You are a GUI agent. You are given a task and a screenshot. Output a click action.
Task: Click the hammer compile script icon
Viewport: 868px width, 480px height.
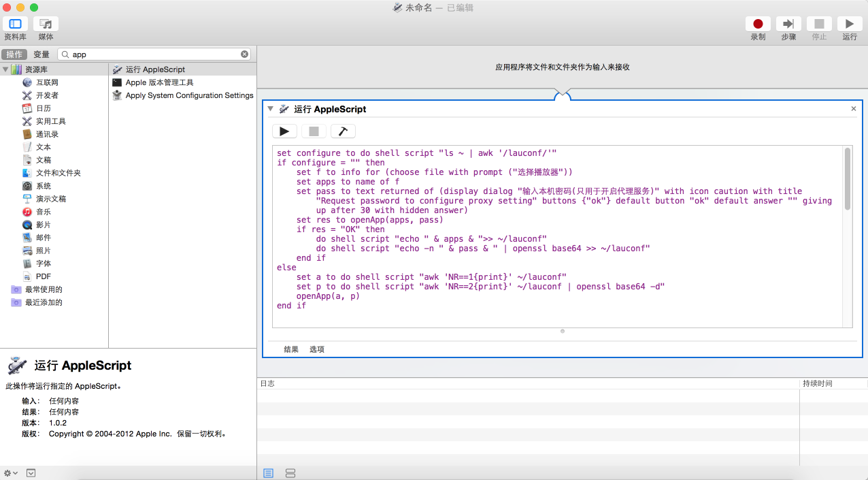[343, 131]
